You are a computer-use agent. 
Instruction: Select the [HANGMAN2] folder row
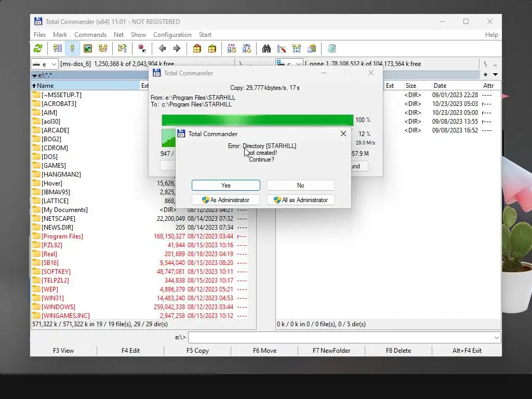point(89,174)
